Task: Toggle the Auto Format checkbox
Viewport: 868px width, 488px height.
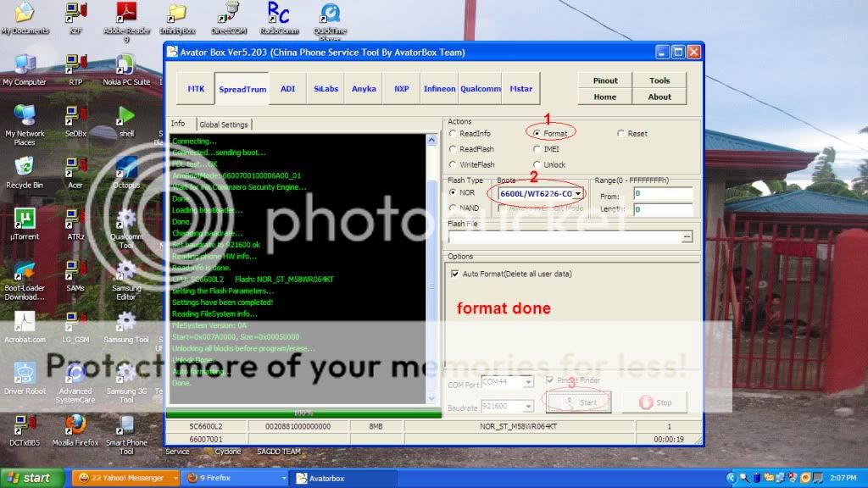Action: pyautogui.click(x=453, y=274)
